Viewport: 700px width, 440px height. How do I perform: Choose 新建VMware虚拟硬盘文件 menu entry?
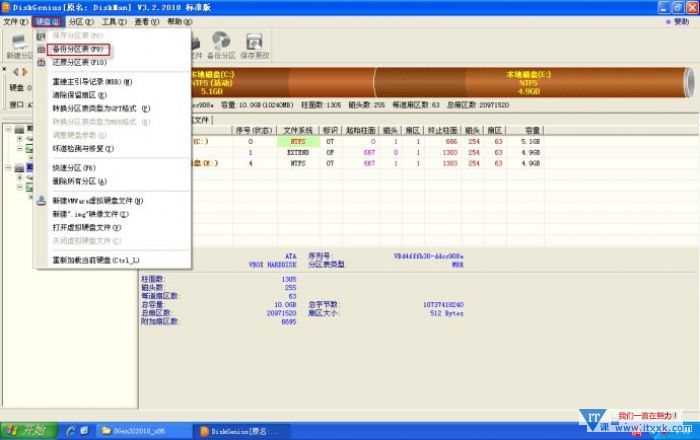(x=98, y=201)
